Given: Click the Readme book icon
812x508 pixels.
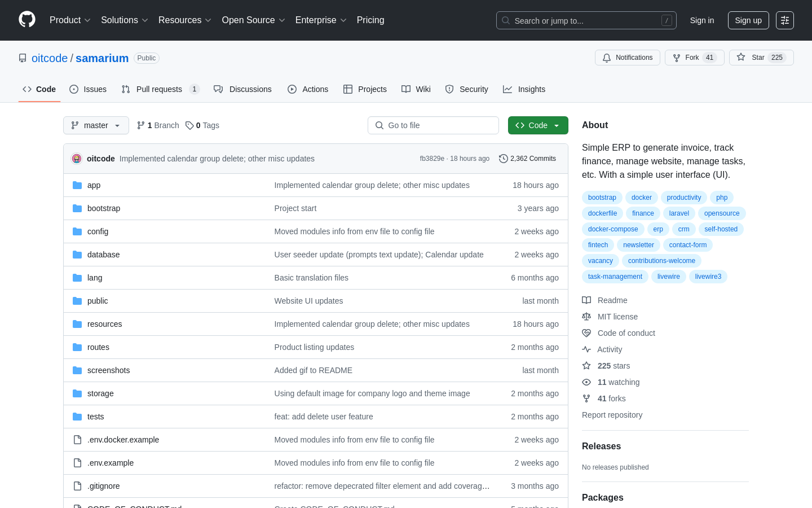Looking at the screenshot, I should [x=586, y=300].
